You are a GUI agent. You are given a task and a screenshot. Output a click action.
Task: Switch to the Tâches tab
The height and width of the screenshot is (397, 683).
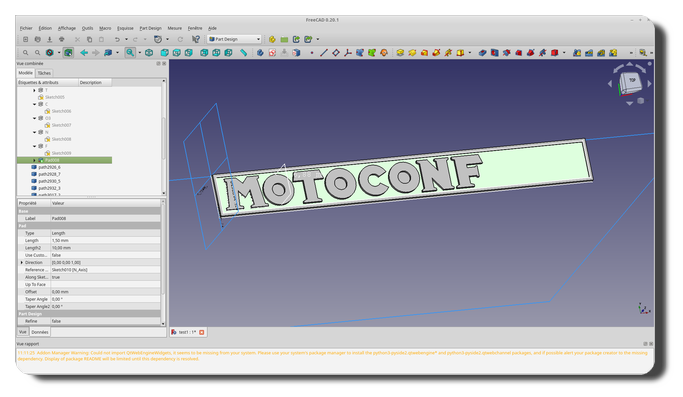44,73
